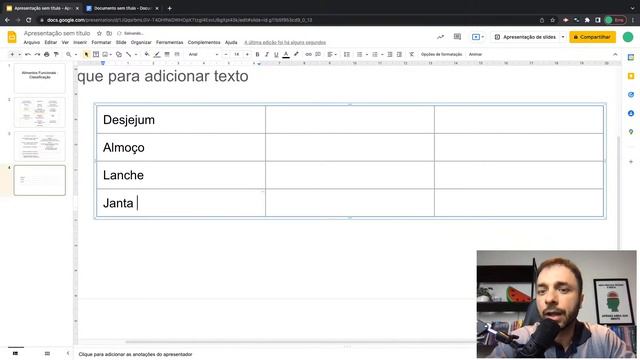Open the Formatar menu
The width and height of the screenshot is (640, 360).
pos(101,42)
